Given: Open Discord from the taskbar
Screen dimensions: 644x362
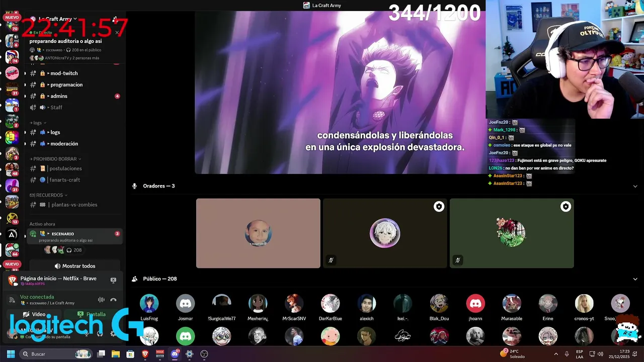Looking at the screenshot, I should pyautogui.click(x=175, y=354).
